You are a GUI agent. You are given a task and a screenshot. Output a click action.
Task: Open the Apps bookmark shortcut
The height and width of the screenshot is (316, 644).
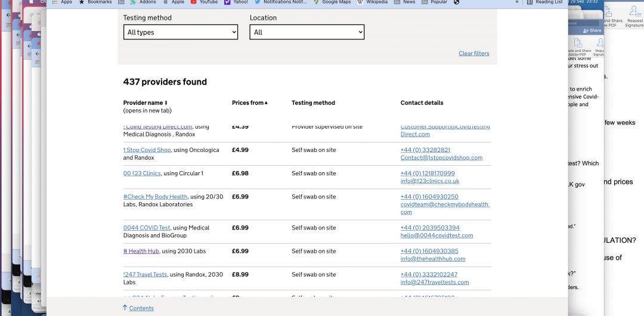coord(62,2)
